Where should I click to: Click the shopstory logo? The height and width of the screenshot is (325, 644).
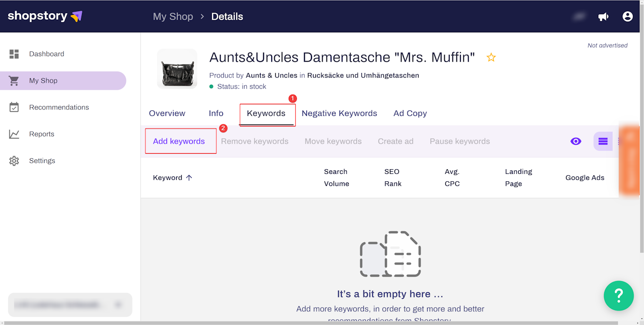coord(45,16)
